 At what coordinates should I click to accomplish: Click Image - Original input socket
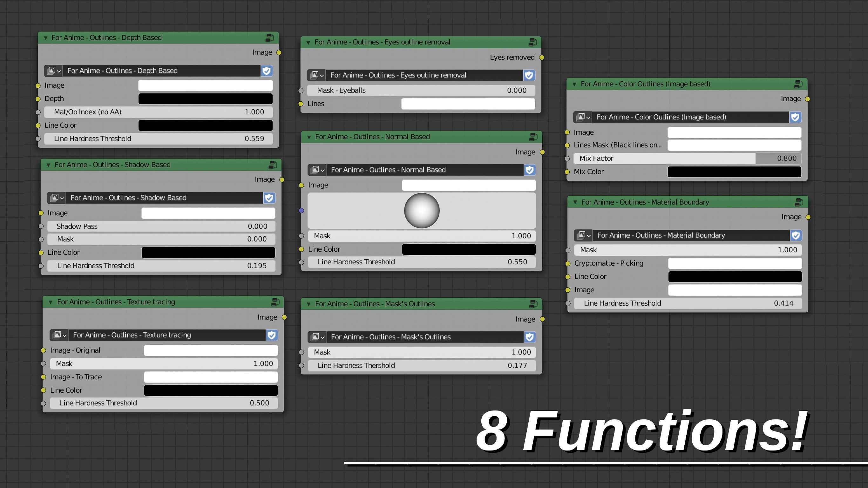[43, 350]
